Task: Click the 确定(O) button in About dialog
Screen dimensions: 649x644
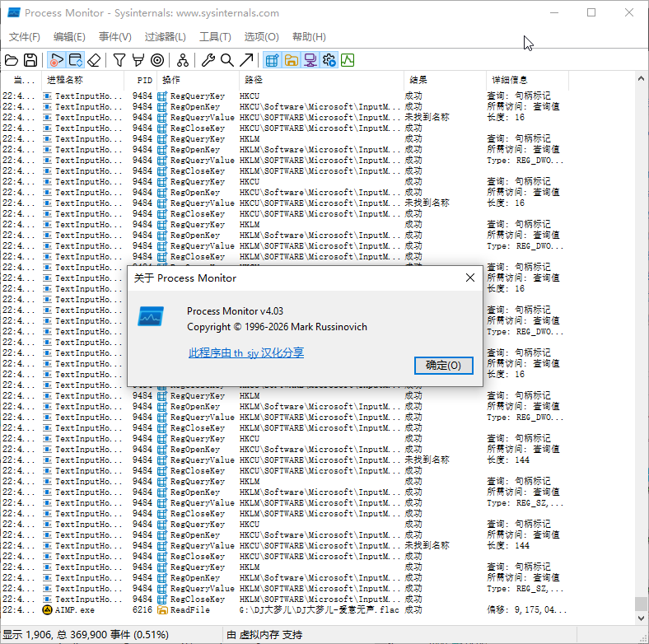Action: [x=443, y=366]
